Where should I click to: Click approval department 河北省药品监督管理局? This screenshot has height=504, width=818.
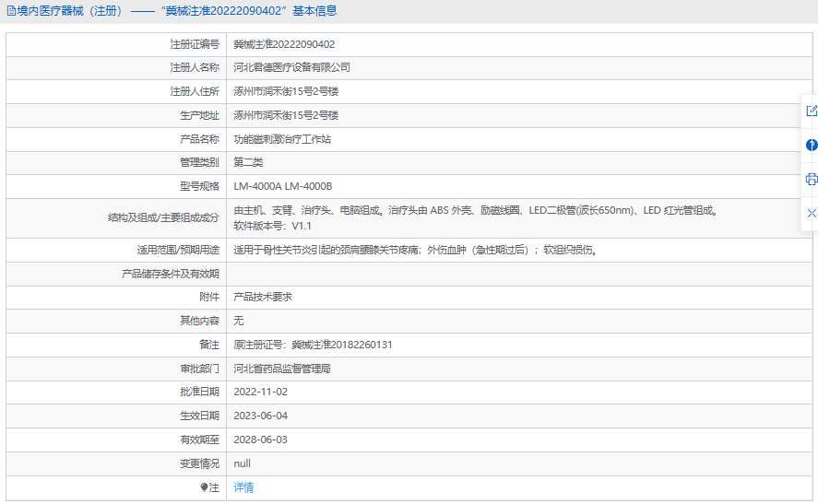click(x=282, y=369)
